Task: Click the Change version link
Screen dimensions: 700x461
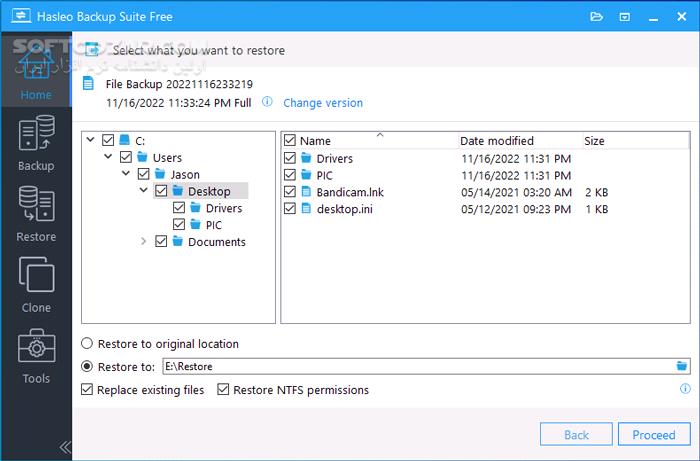Action: (323, 103)
